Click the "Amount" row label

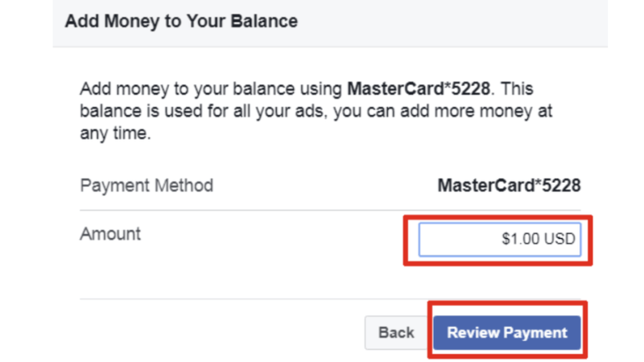point(110,234)
